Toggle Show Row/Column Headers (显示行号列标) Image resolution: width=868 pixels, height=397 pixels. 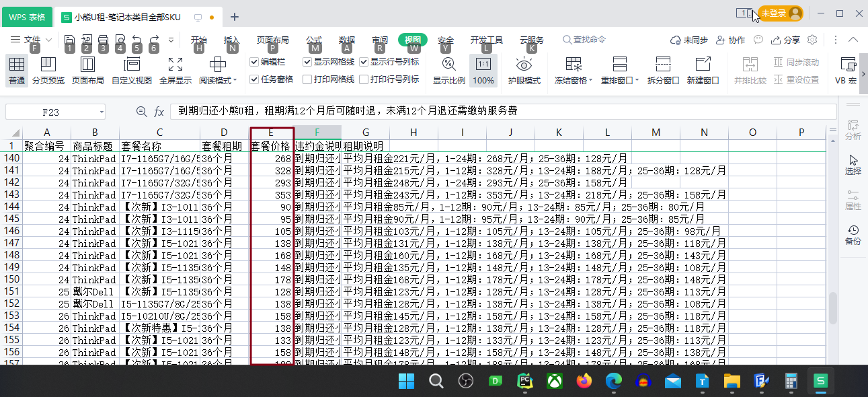click(x=364, y=62)
